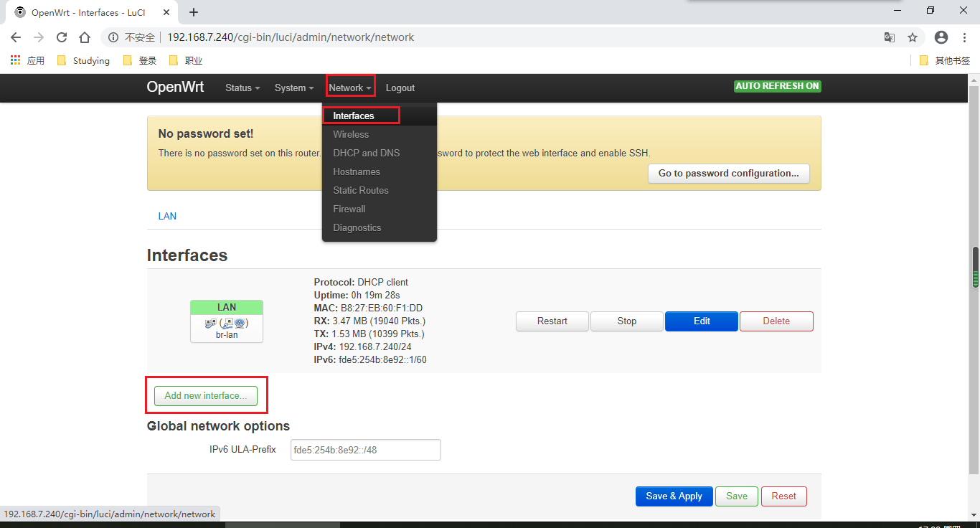Click the IPv6 value fde5:254b:8e92::1/60
Viewport: 980px width, 528px height.
tap(383, 360)
